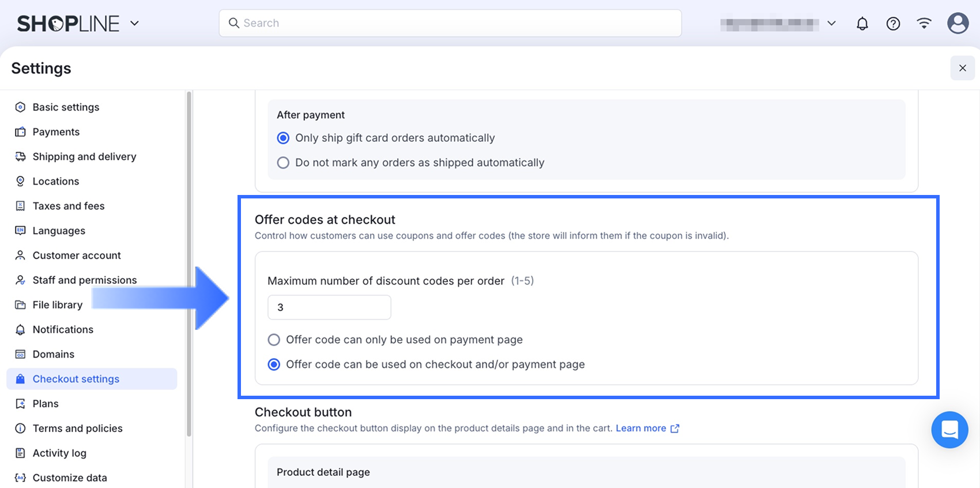Select 'Do not mark any orders as shipped'
Image resolution: width=980 pixels, height=488 pixels.
(283, 163)
